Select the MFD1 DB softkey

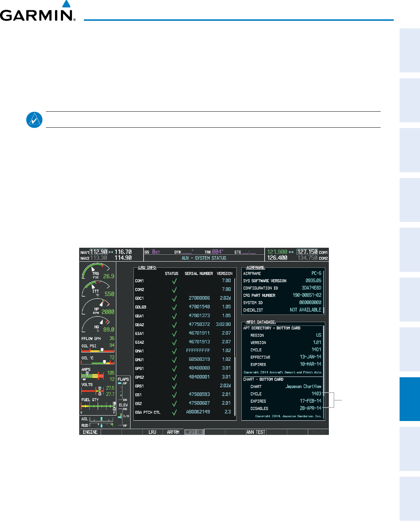[194, 432]
